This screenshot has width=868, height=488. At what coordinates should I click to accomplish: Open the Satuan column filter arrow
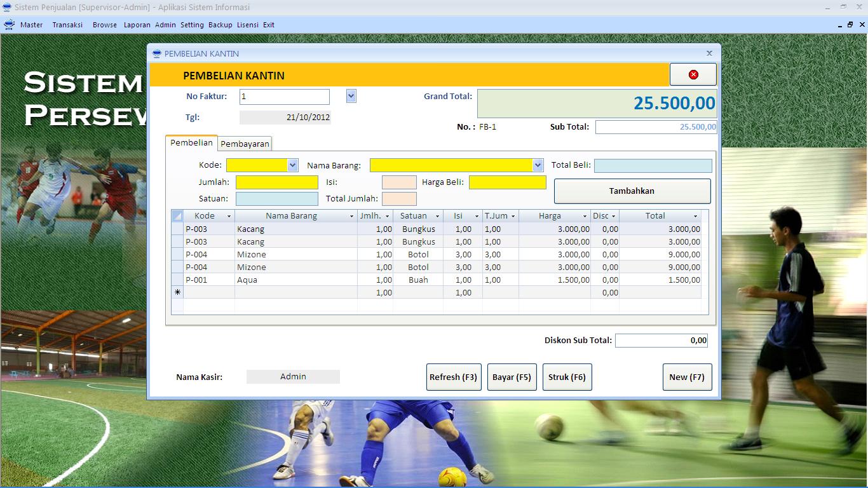[437, 216]
